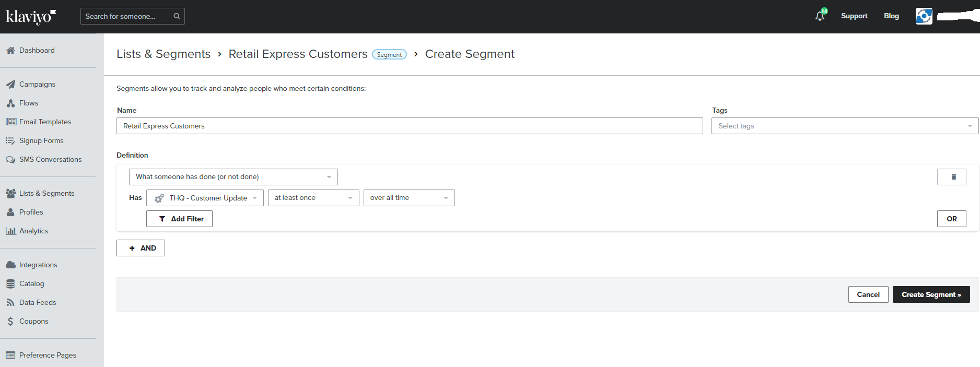Click the Signup Forms icon

click(10, 140)
